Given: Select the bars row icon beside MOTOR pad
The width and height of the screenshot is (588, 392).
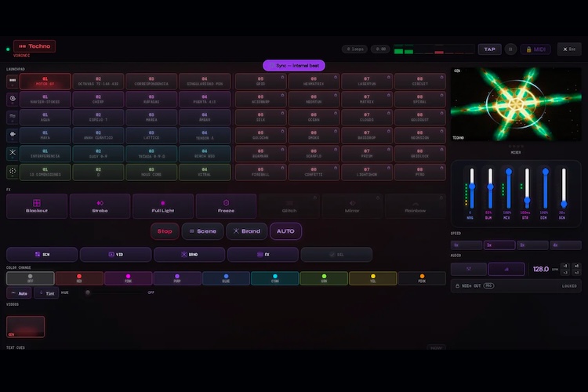Looking at the screenshot, I should [13, 81].
